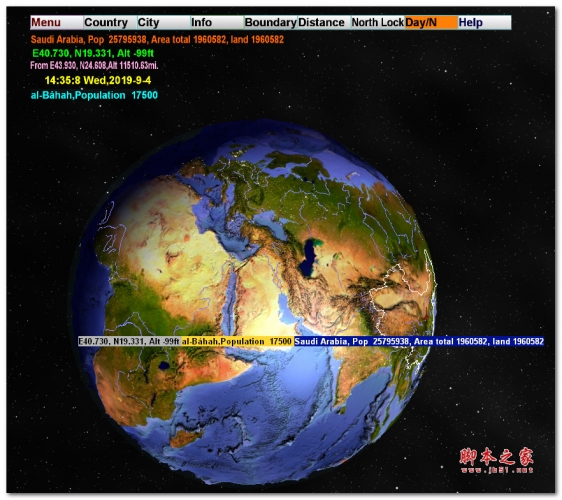This screenshot has height=500, width=562.
Task: Open the City menu
Action: (163, 22)
